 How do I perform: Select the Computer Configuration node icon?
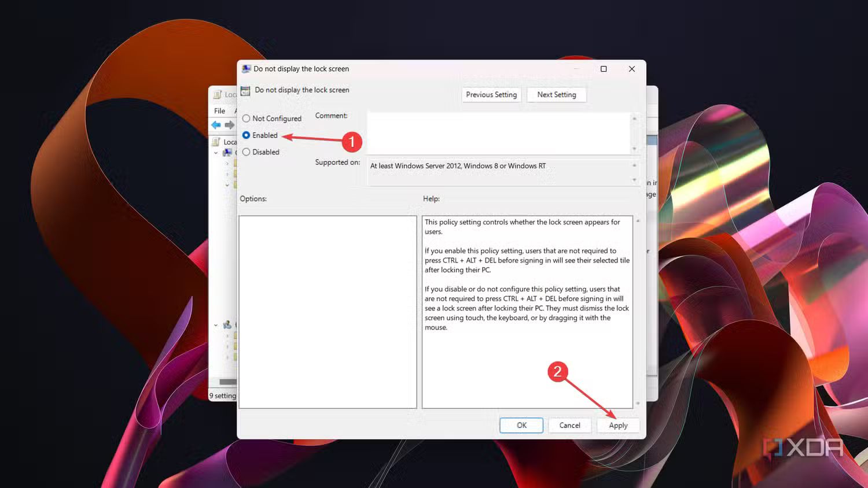coord(228,151)
